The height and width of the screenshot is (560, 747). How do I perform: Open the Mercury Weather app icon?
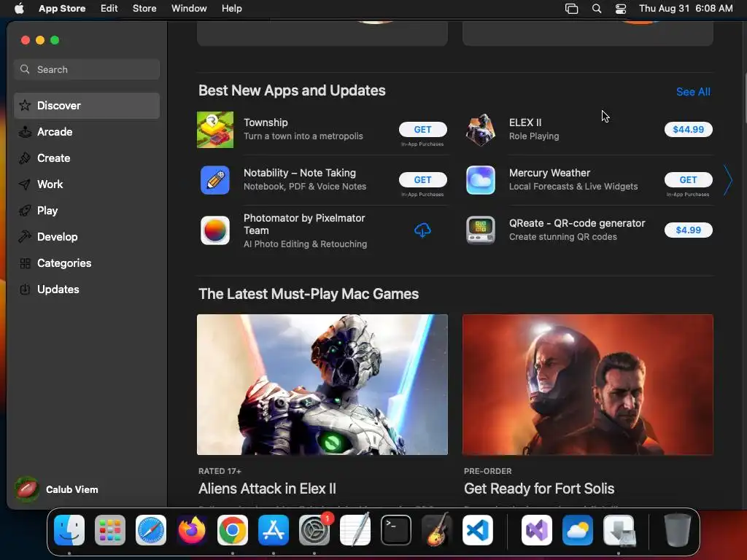[480, 180]
